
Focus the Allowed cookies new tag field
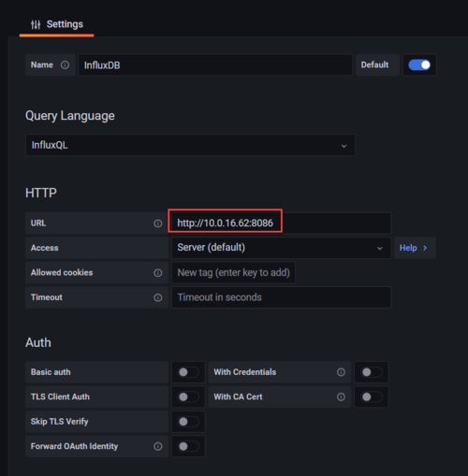pyautogui.click(x=233, y=273)
